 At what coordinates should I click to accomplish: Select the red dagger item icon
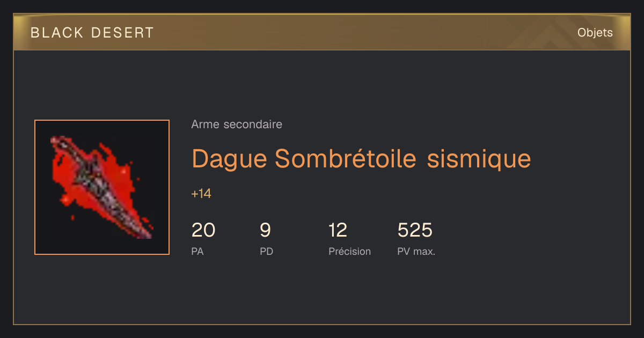tap(102, 187)
